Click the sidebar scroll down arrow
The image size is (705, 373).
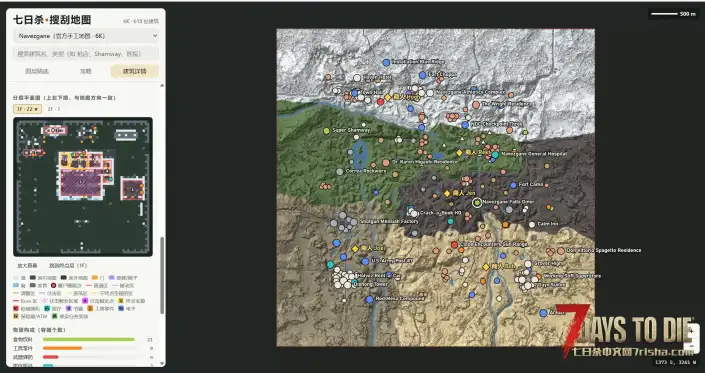[x=162, y=364]
